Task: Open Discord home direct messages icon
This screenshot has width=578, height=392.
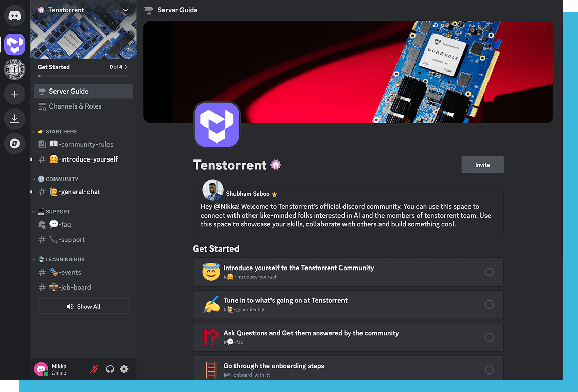Action: 15,15
